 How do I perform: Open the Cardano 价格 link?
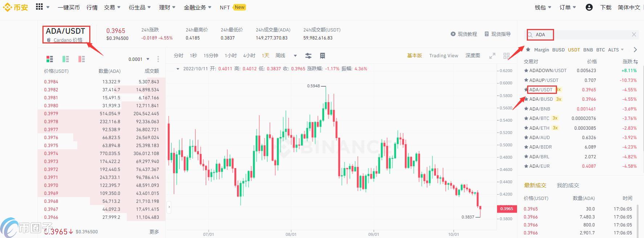(x=68, y=40)
